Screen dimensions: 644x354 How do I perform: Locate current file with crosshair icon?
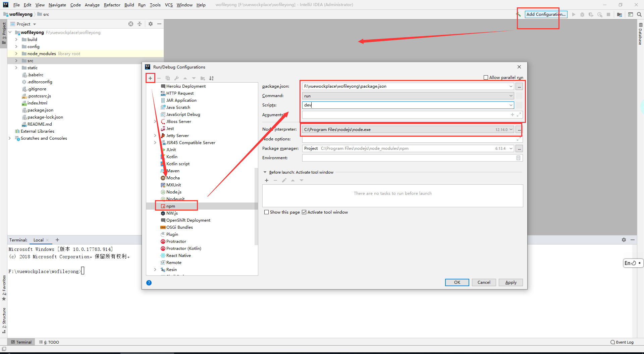click(x=131, y=24)
